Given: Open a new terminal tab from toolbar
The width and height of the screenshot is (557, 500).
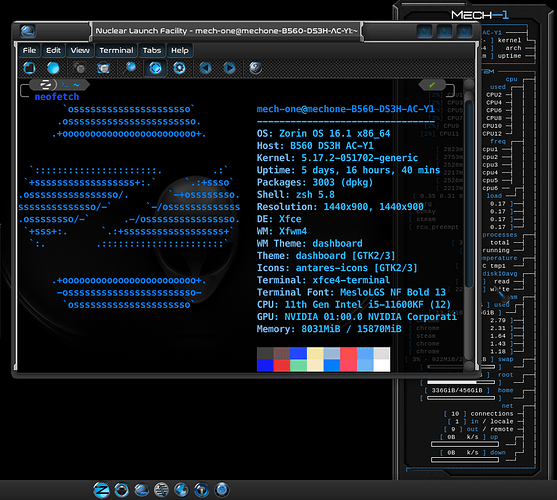Looking at the screenshot, I should click(29, 67).
